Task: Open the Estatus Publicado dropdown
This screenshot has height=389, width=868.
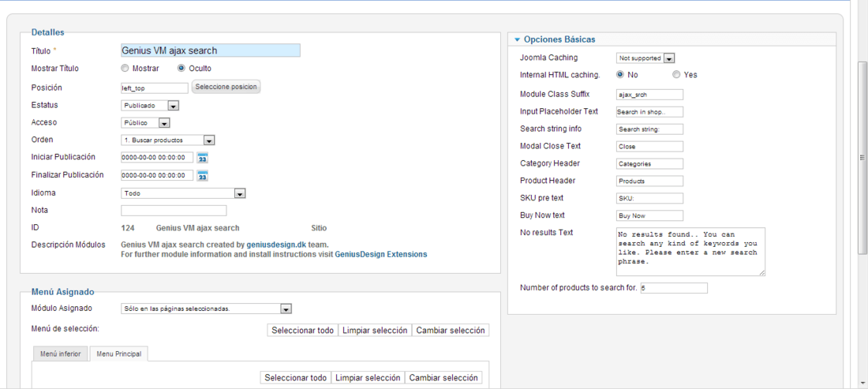Action: [x=150, y=106]
